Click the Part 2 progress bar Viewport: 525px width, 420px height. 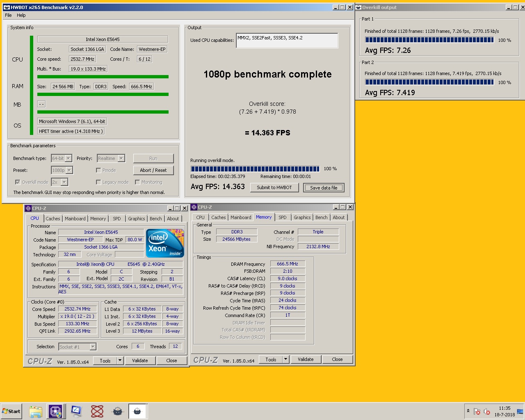pos(429,82)
